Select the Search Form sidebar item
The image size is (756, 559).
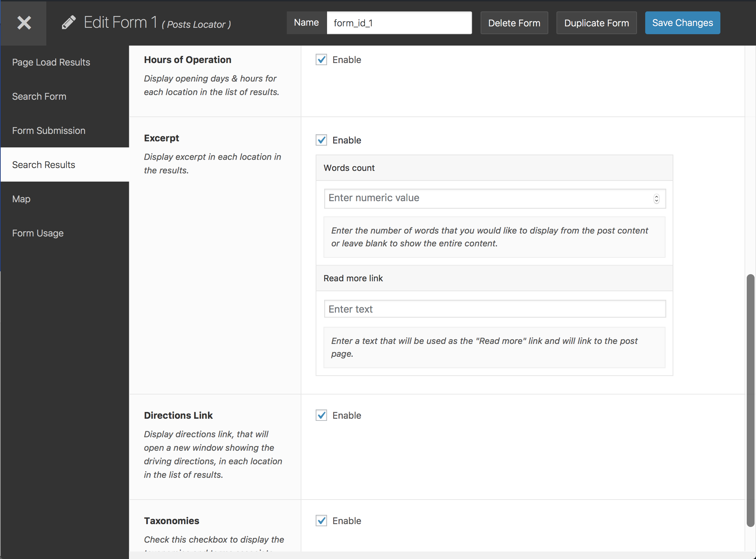tap(39, 96)
